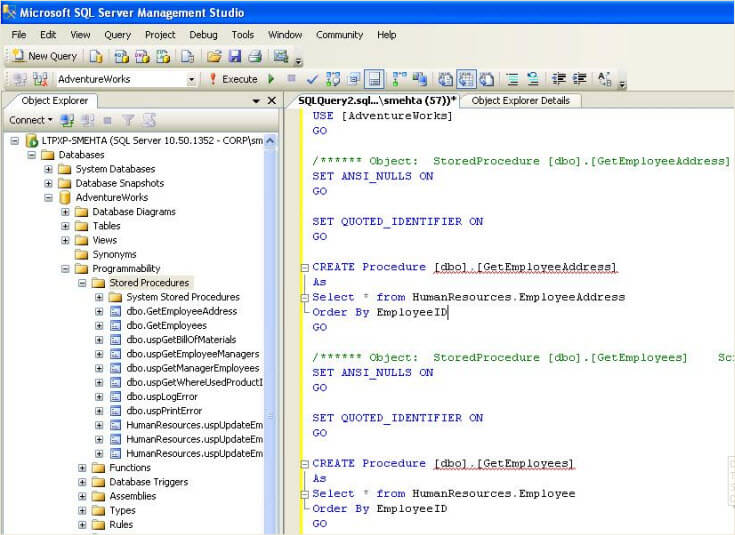
Task: Open standard toolbar overflow options
Action: tap(298, 61)
